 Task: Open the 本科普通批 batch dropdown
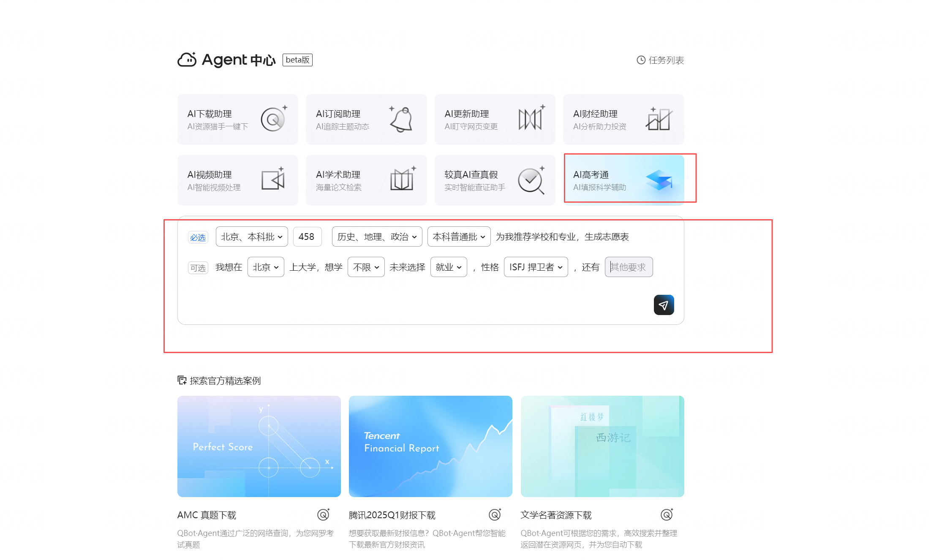tap(459, 237)
